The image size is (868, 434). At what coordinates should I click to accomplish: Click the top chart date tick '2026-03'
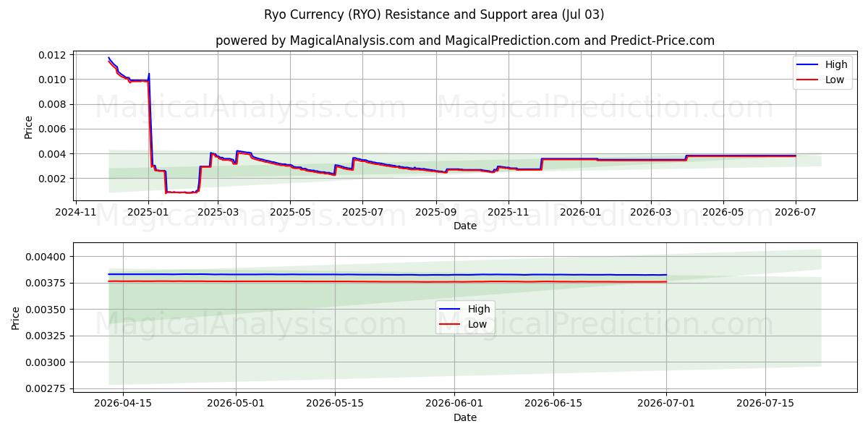point(650,213)
